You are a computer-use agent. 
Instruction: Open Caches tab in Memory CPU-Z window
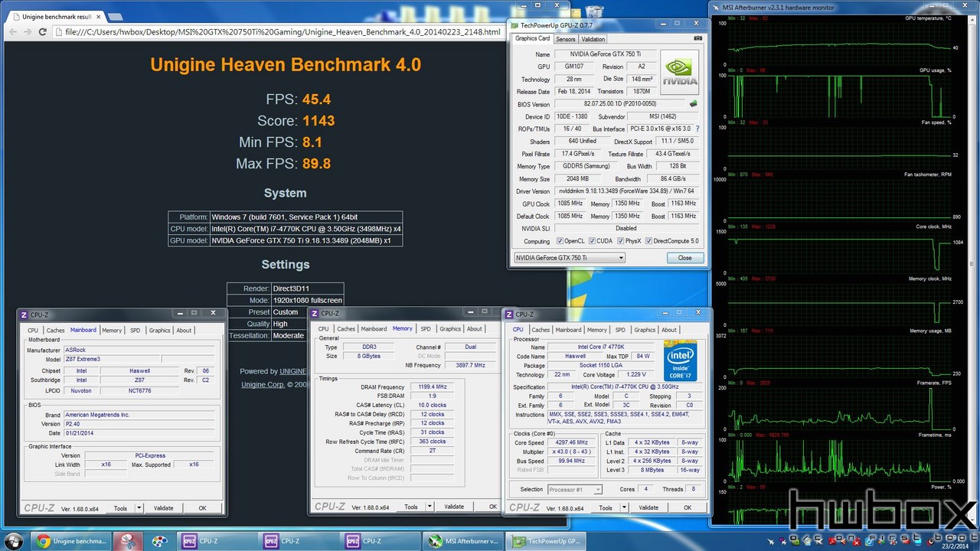[x=346, y=329]
